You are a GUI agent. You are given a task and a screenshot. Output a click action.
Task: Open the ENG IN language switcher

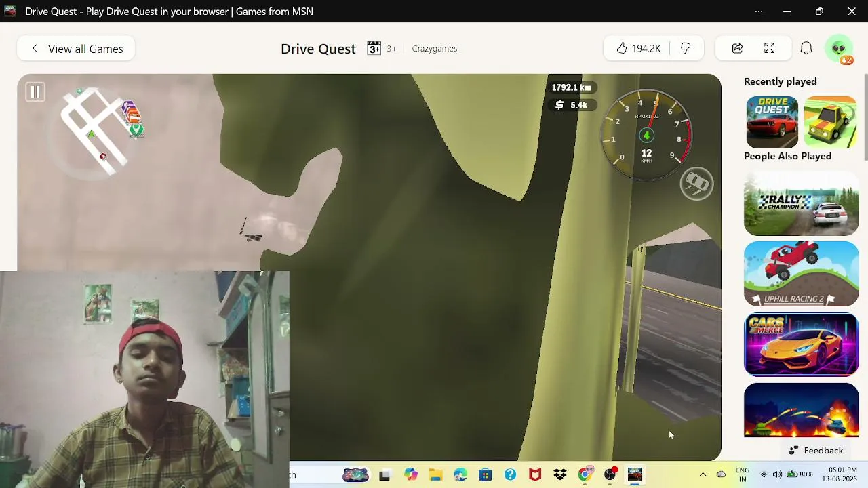pyautogui.click(x=743, y=474)
